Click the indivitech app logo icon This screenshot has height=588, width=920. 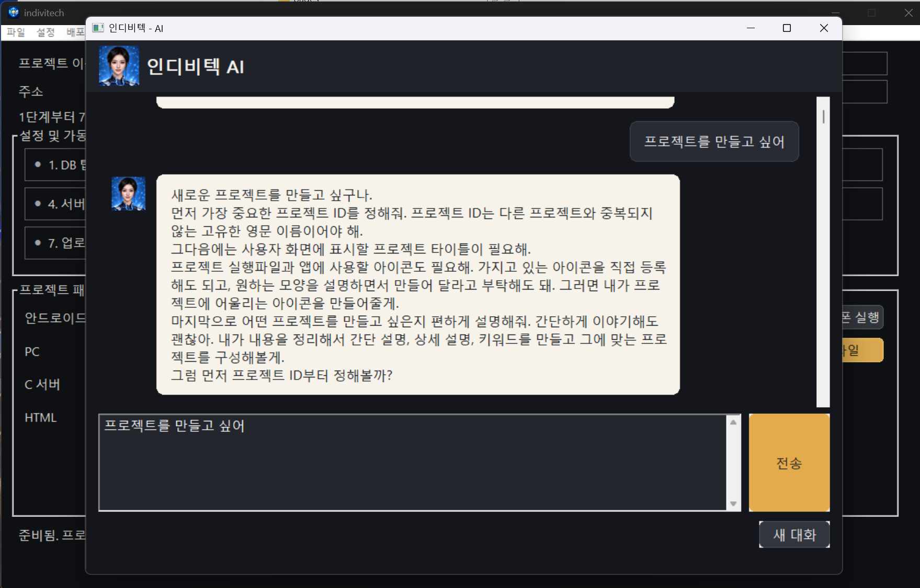point(14,13)
